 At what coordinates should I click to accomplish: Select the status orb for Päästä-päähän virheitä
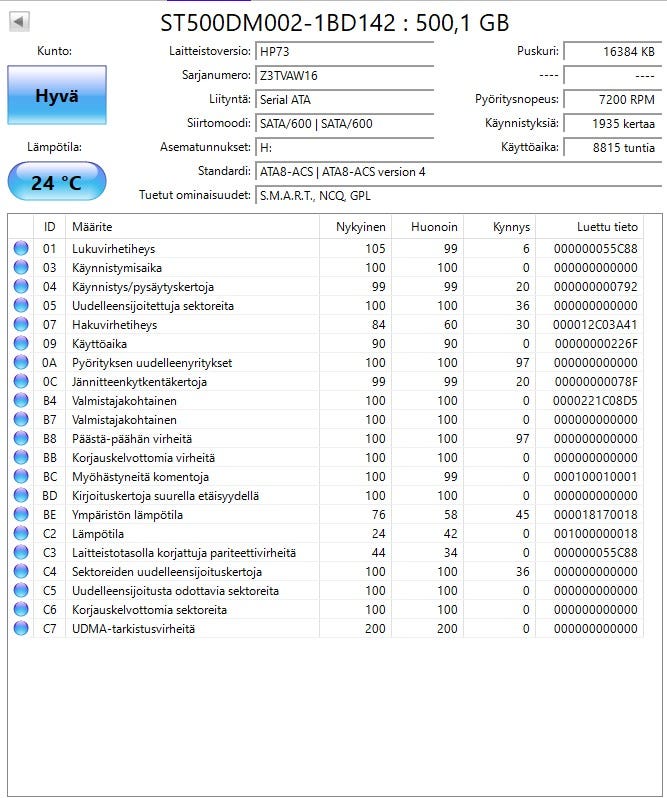click(x=21, y=438)
